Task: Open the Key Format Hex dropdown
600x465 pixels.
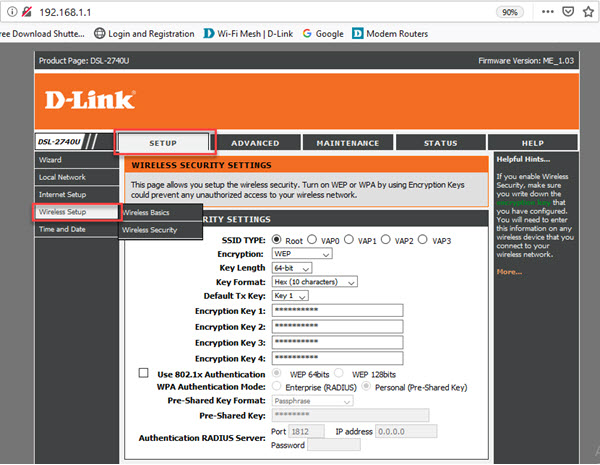Action: click(x=315, y=282)
